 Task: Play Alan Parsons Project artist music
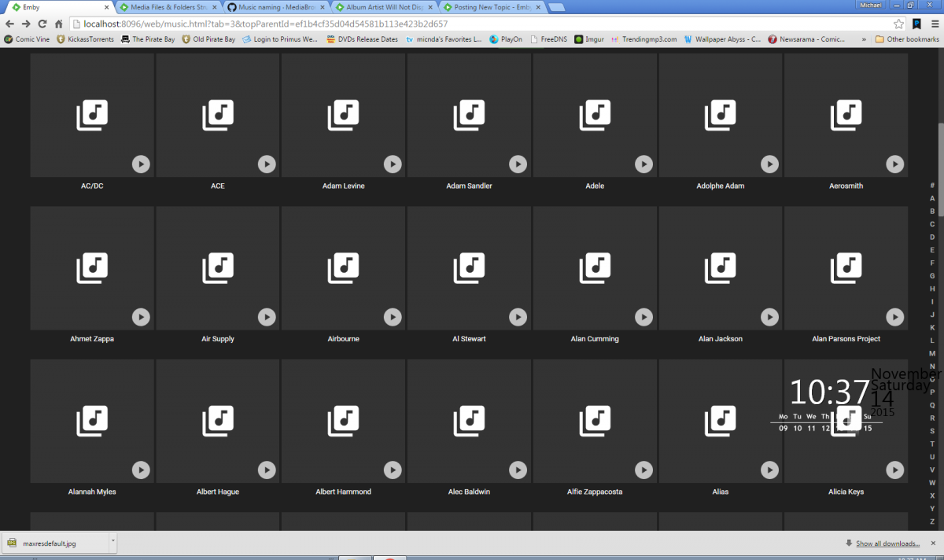click(x=895, y=316)
